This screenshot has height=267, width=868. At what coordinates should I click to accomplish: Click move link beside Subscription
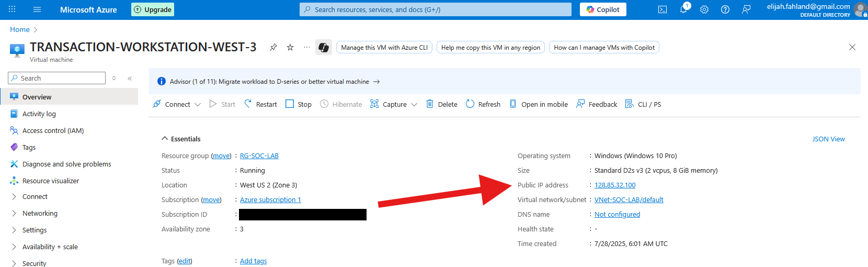point(211,199)
